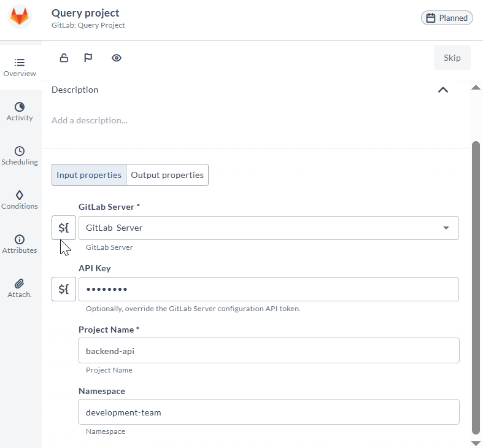Open the Scheduling sidebar tab

[20, 156]
